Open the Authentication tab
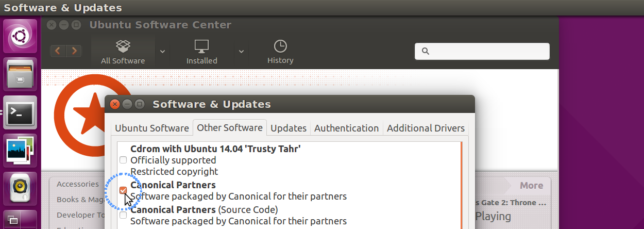Image resolution: width=644 pixels, height=229 pixels. coord(347,128)
